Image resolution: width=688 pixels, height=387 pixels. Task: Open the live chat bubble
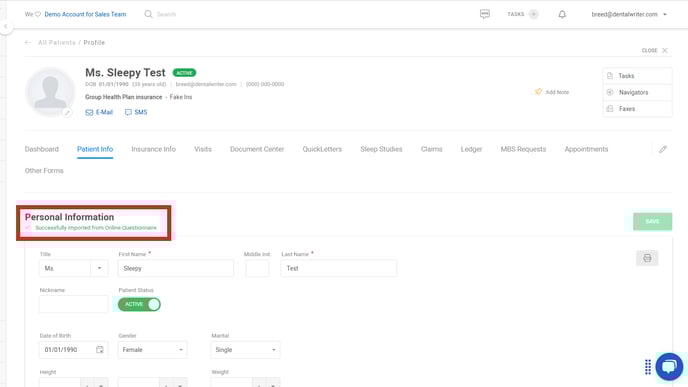(669, 366)
